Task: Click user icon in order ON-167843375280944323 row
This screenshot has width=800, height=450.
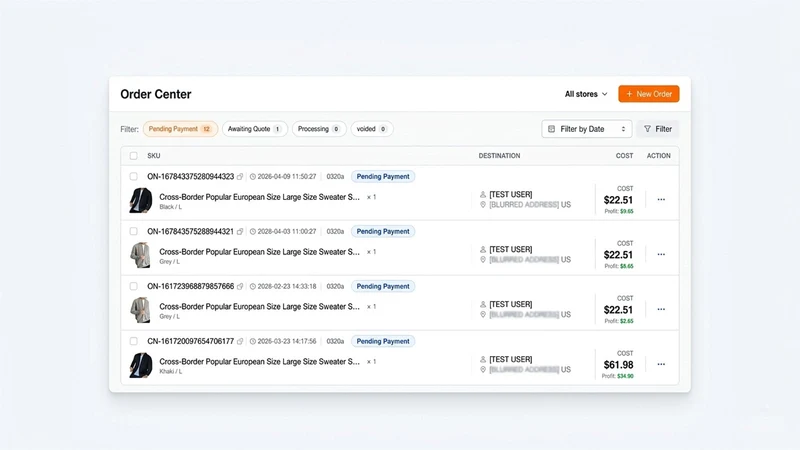Action: pyautogui.click(x=483, y=194)
